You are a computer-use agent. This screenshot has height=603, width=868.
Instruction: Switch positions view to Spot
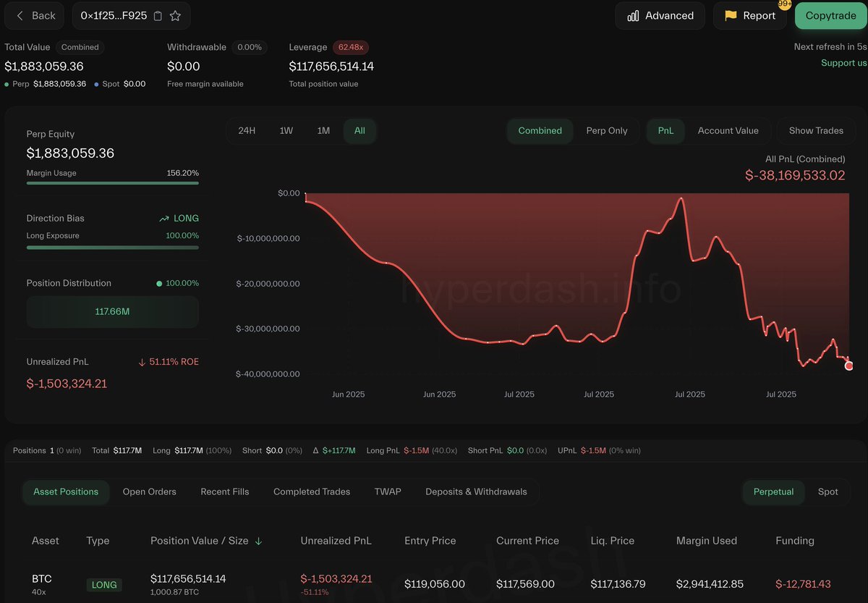(827, 492)
